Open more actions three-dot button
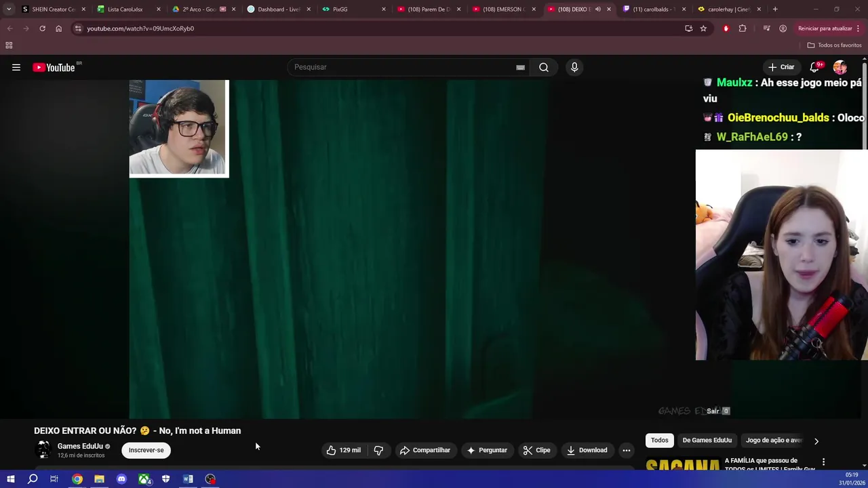The height and width of the screenshot is (488, 868). [627, 450]
